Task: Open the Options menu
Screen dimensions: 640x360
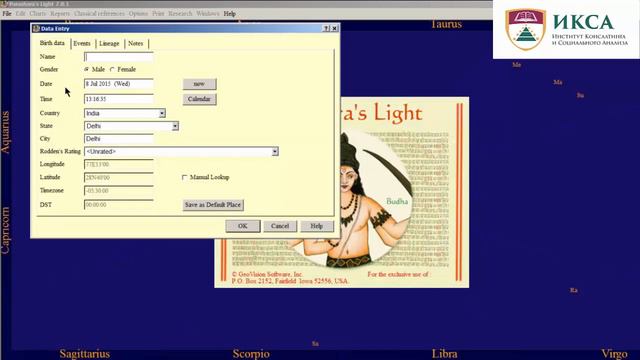Action: [x=138, y=13]
